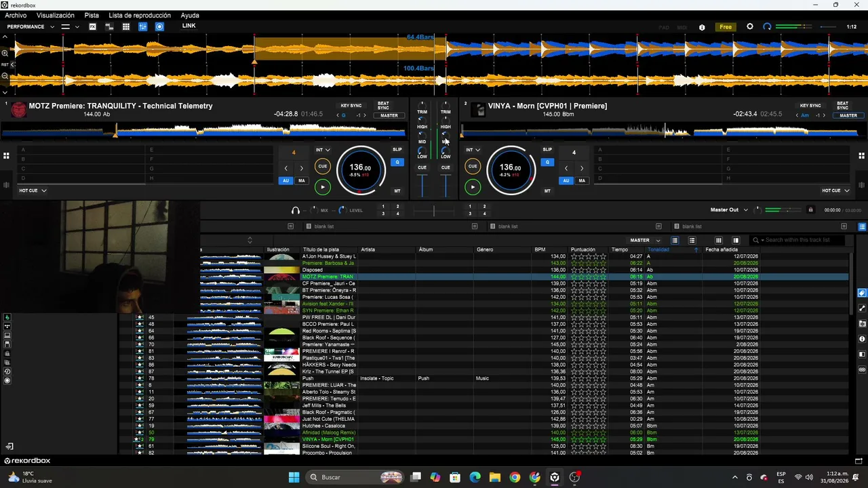The width and height of the screenshot is (868, 488).
Task: Expand deck 1 INT mode dropdown
Action: tap(323, 150)
